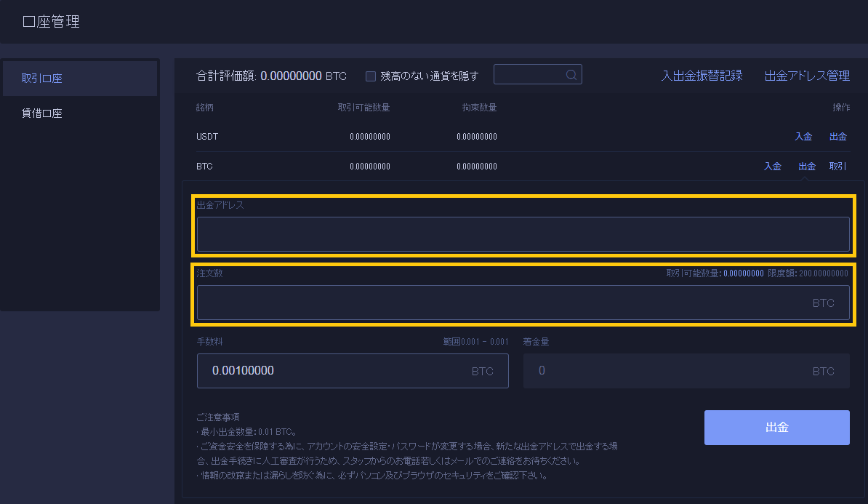Collapse the BTC 出金 withdrawal panel

807,167
